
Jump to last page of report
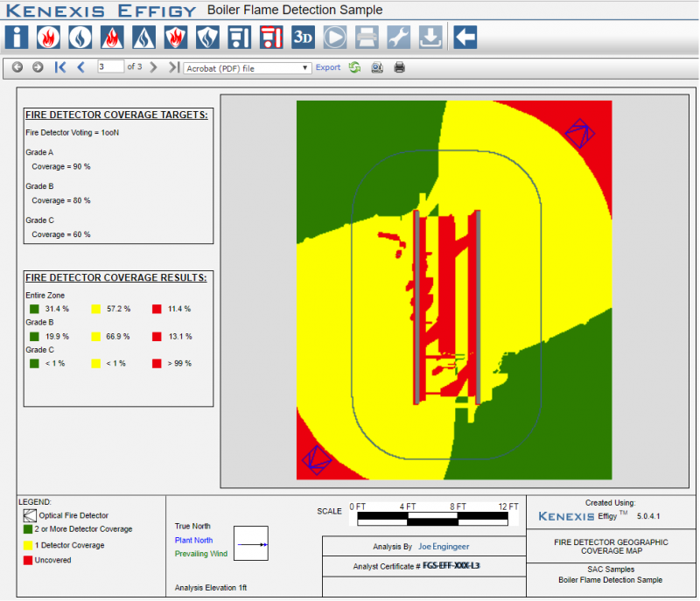coord(173,67)
